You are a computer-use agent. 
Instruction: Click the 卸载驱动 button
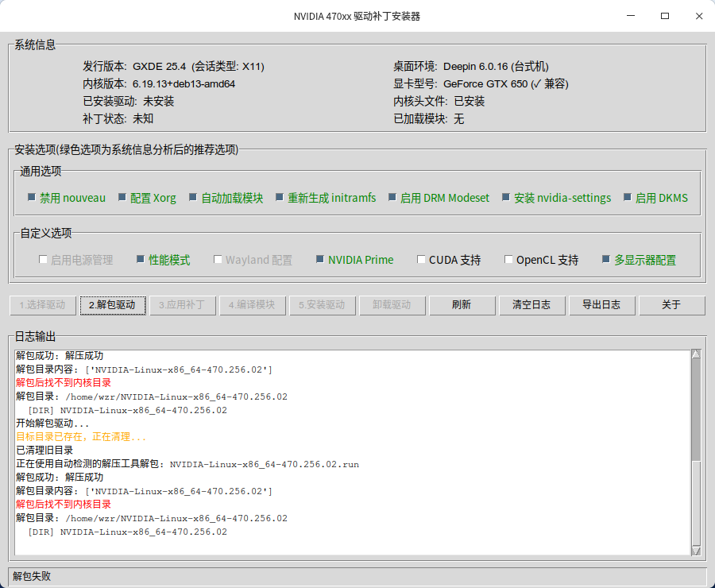392,305
